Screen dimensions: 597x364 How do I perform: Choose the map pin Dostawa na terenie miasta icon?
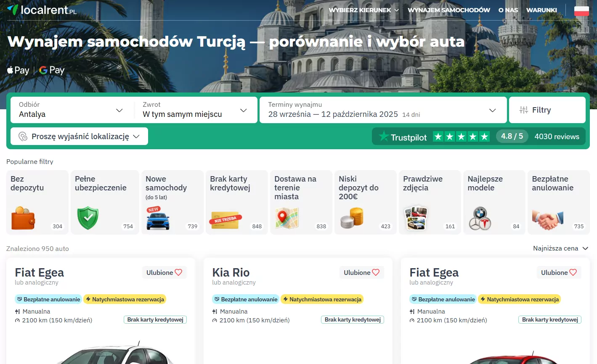coord(287,218)
